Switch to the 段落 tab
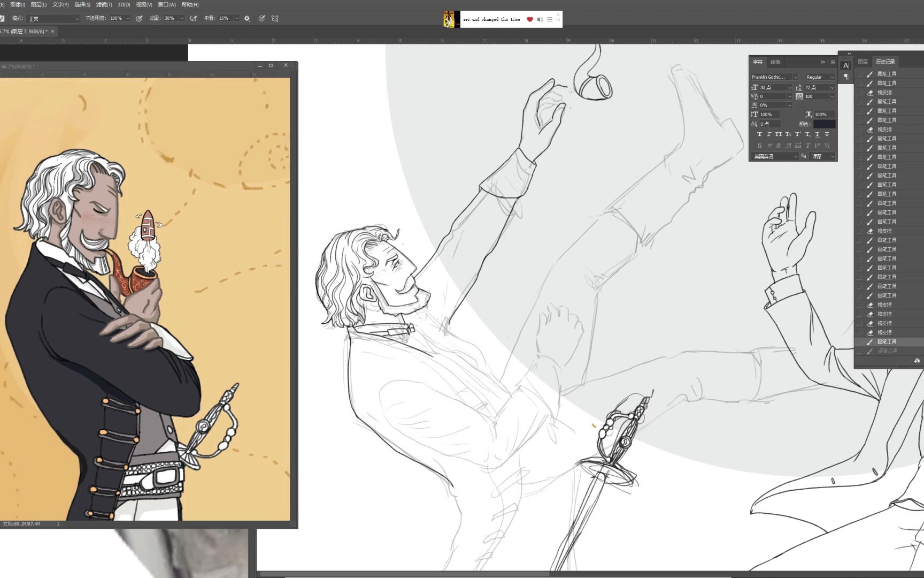This screenshot has height=578, width=924. (x=775, y=62)
